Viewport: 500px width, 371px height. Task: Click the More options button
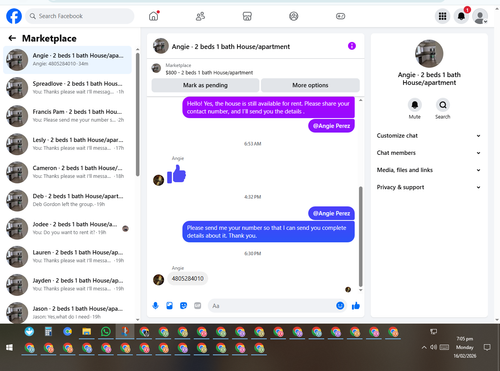[x=310, y=85]
